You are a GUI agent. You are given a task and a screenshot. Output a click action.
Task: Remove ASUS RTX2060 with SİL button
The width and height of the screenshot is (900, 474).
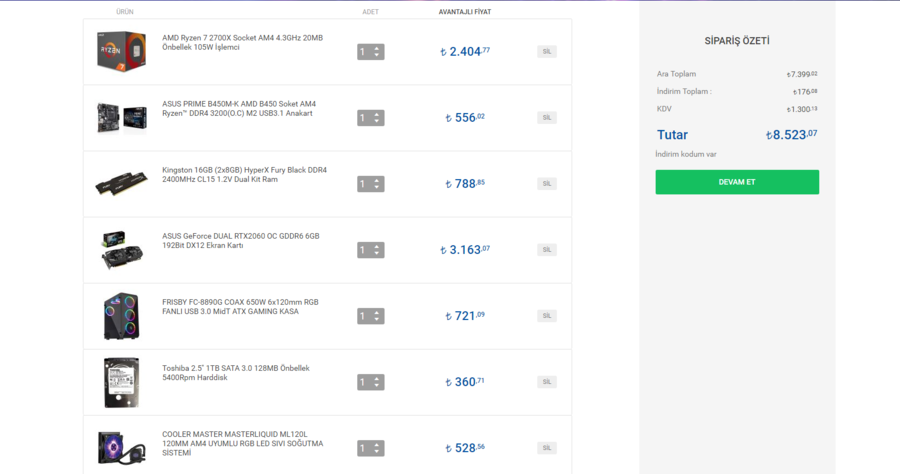(x=546, y=250)
